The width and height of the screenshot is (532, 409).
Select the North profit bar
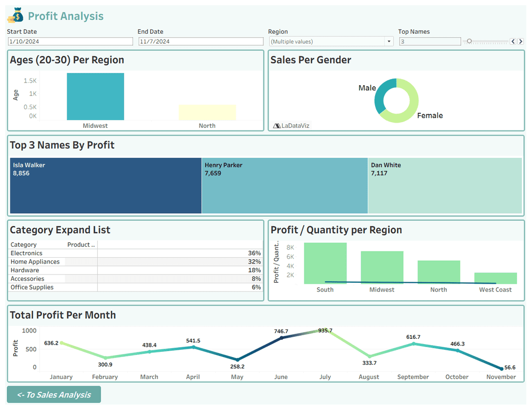point(438,272)
